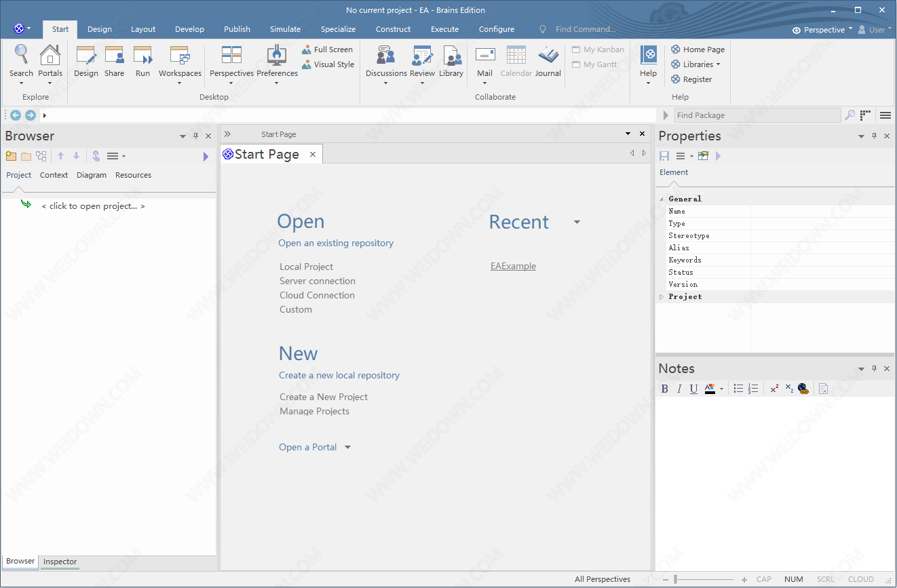Open Visual Style settings

pyautogui.click(x=328, y=64)
